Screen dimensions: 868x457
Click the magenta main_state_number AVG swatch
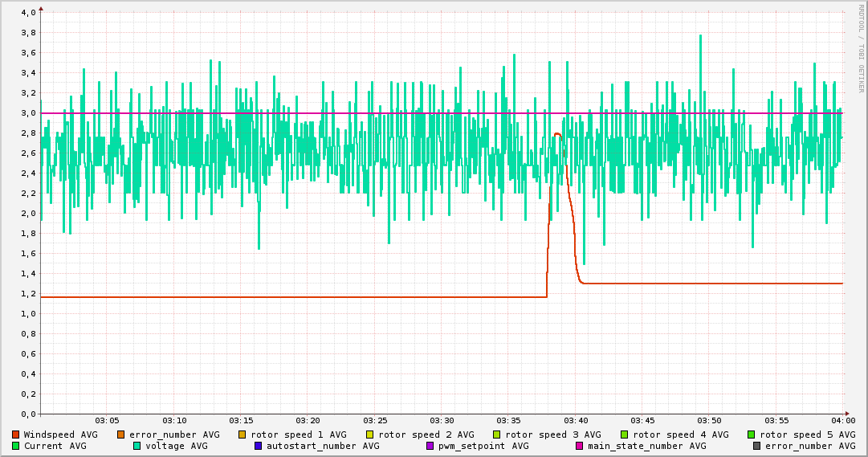click(x=579, y=446)
